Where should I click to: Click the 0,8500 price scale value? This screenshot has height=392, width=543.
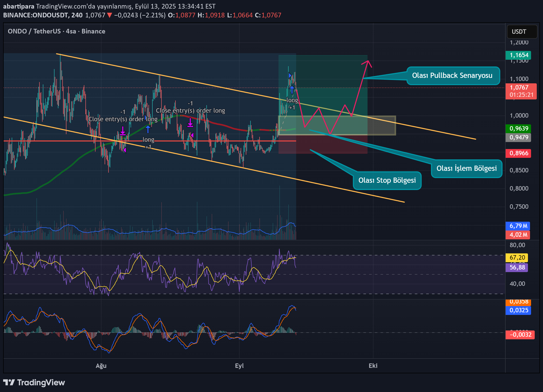tap(519, 170)
